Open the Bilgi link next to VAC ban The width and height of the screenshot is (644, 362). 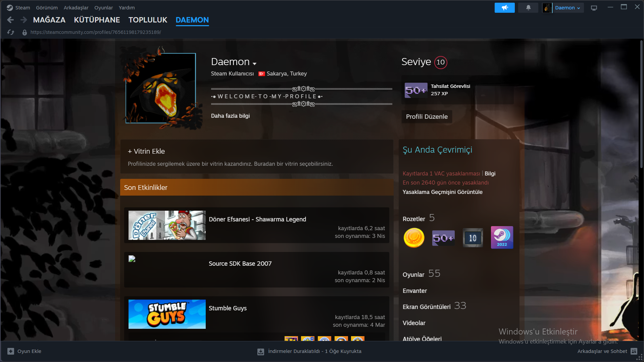pyautogui.click(x=490, y=174)
